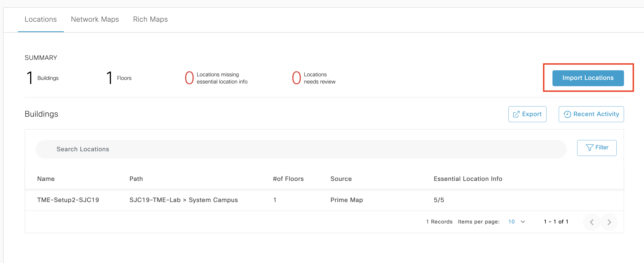The height and width of the screenshot is (263, 644).
Task: Go to next page arrow
Action: point(609,222)
